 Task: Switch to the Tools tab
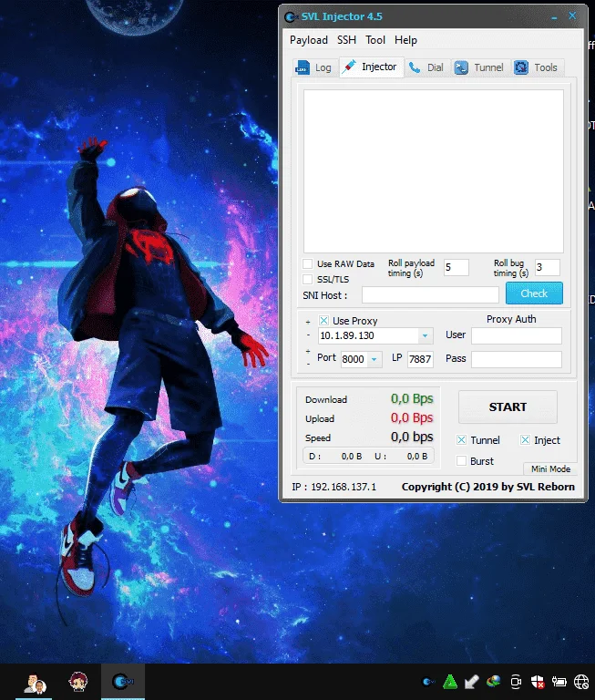(536, 67)
